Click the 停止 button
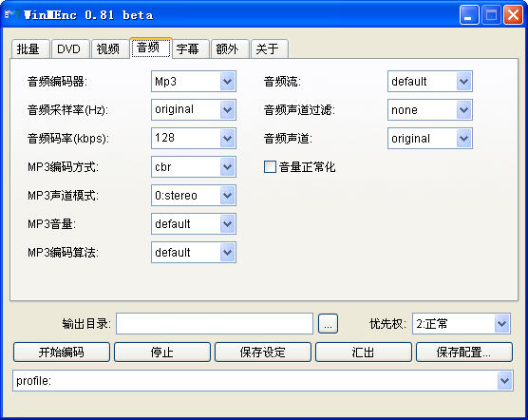 pyautogui.click(x=162, y=353)
